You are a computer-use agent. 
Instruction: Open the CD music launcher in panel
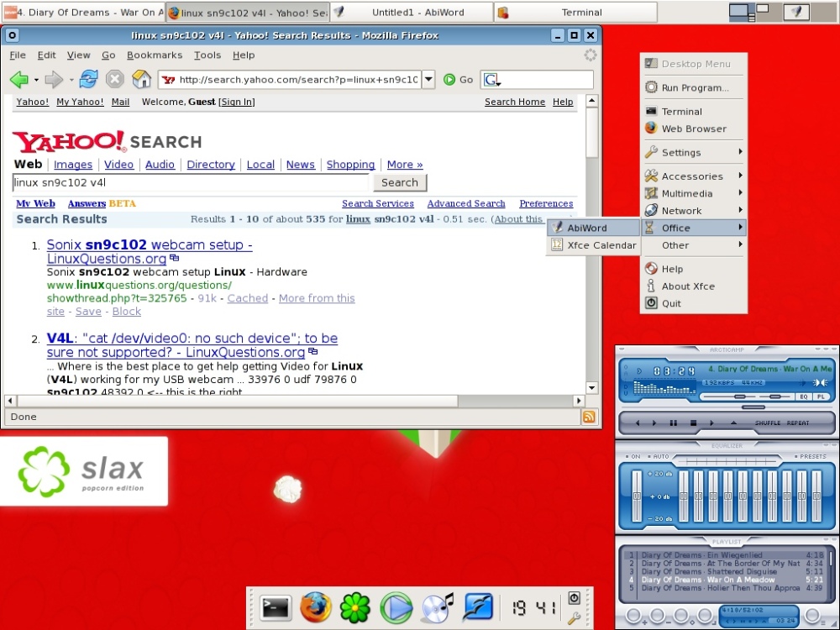pyautogui.click(x=437, y=608)
